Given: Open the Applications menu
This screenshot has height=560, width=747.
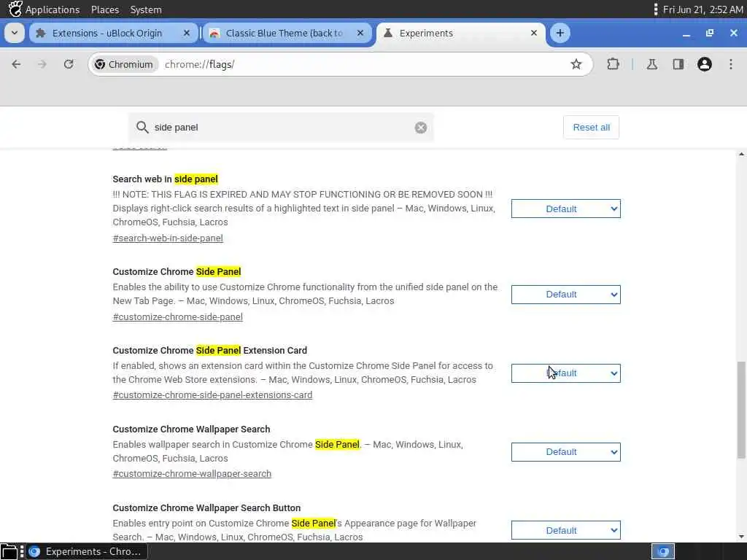Looking at the screenshot, I should (x=53, y=9).
